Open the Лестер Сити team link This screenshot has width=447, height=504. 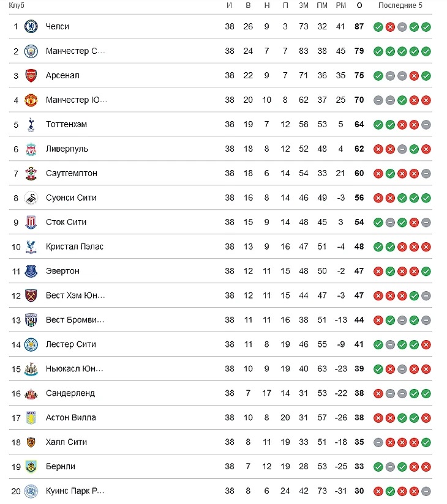[x=70, y=344]
